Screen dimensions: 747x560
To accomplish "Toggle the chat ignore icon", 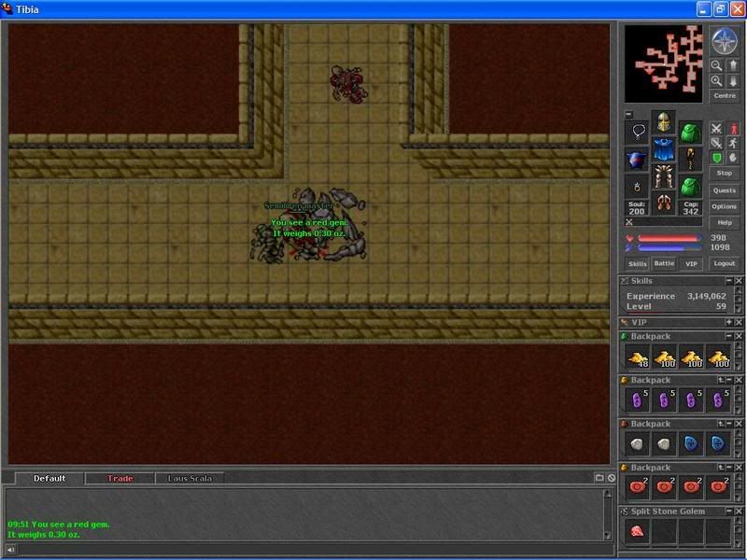I will click(x=612, y=478).
